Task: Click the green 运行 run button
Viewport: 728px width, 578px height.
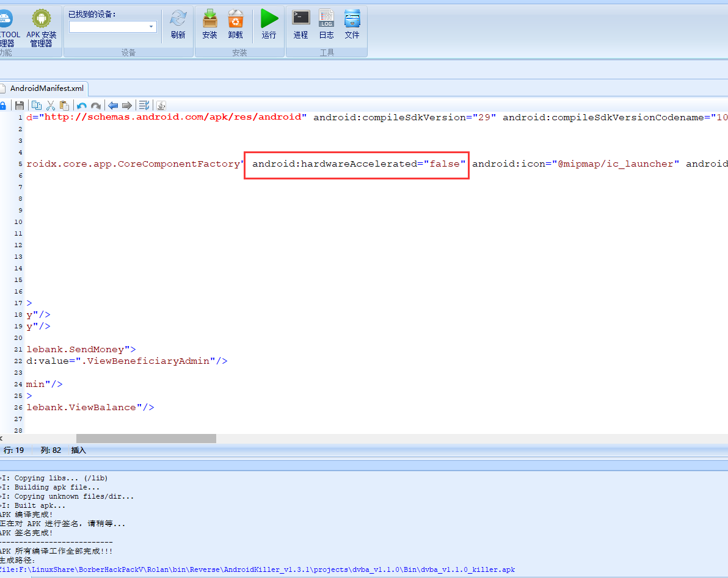Action: click(269, 24)
